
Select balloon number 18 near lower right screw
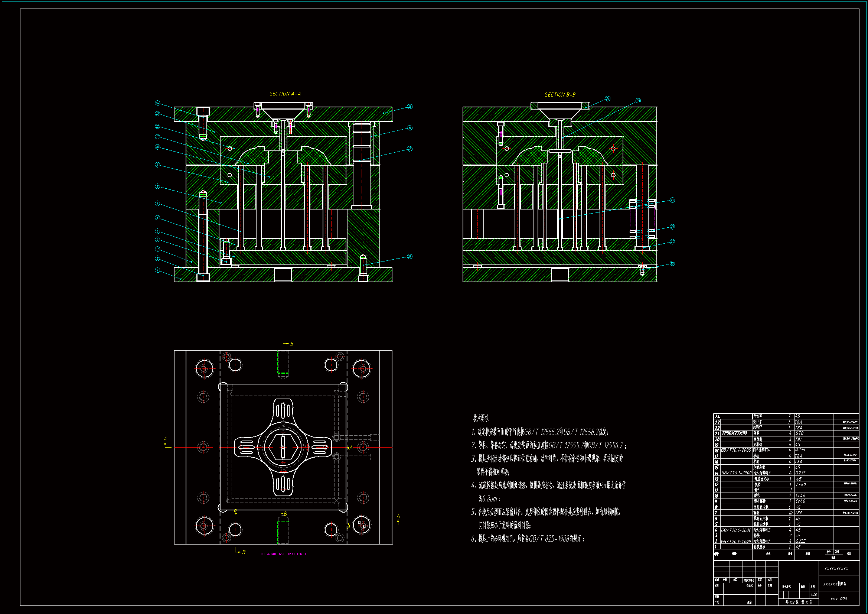click(410, 257)
